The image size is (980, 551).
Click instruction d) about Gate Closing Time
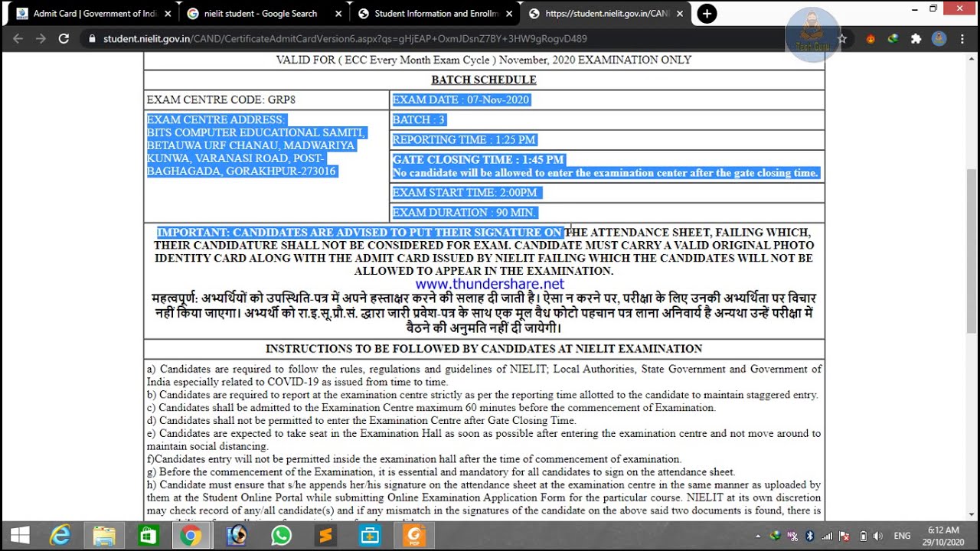point(361,420)
